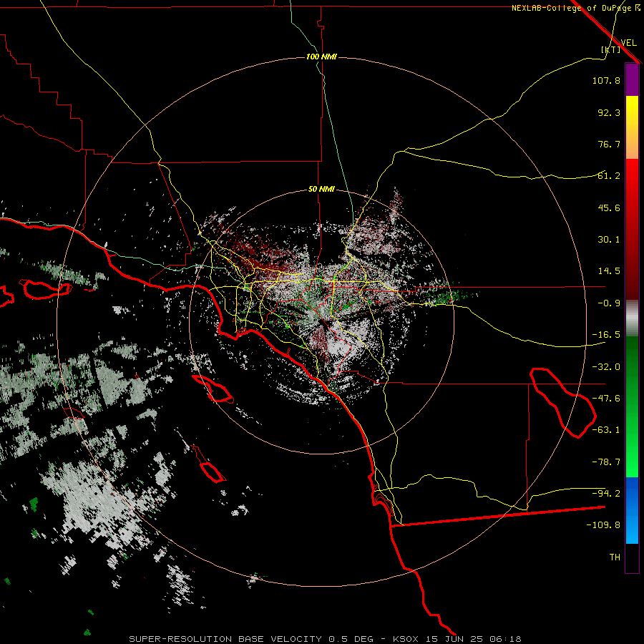This screenshot has height=644, width=644.
Task: Pick the yellow-orange segment of the color bar
Action: (x=632, y=127)
